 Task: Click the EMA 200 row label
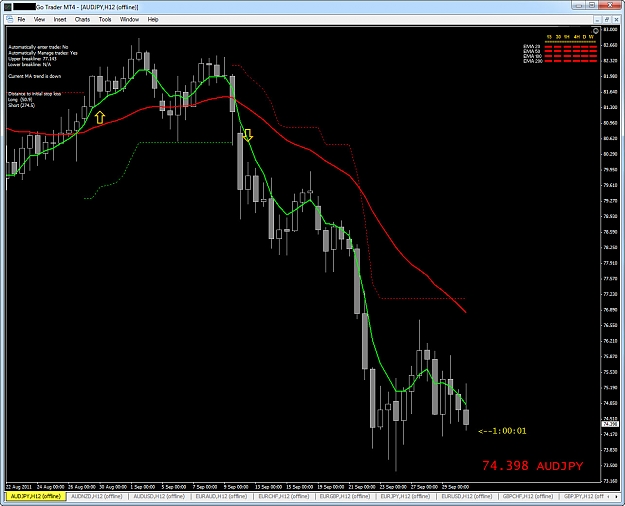(532, 61)
